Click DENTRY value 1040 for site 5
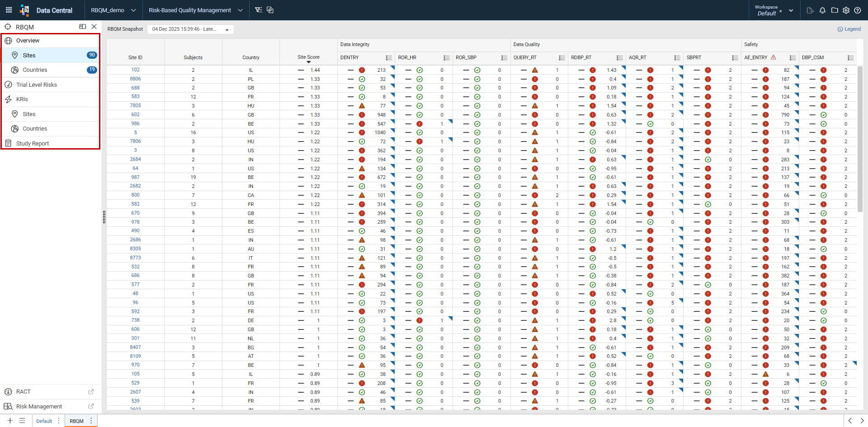 (x=380, y=133)
